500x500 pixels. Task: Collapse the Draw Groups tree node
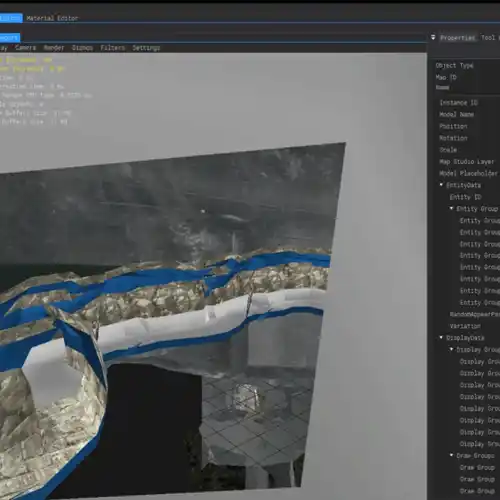click(x=452, y=455)
